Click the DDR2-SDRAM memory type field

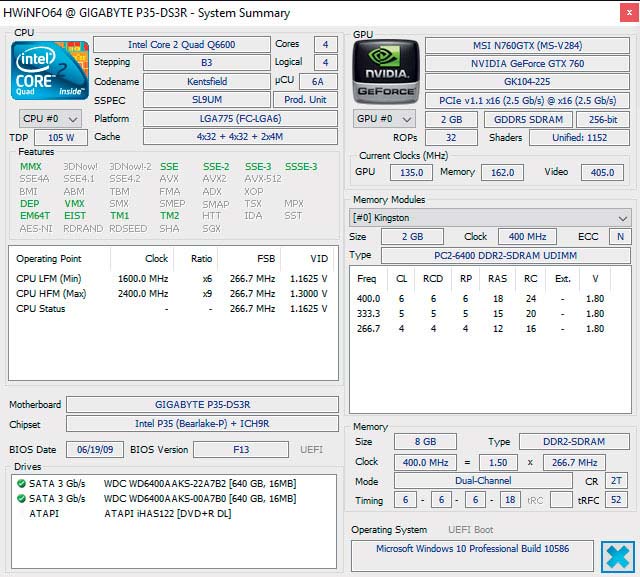tap(574, 442)
